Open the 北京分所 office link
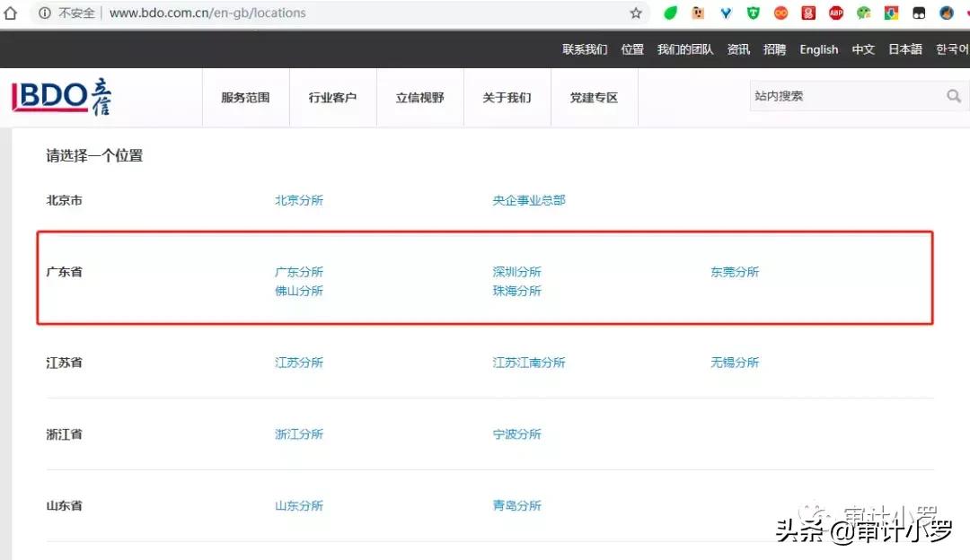 [299, 200]
